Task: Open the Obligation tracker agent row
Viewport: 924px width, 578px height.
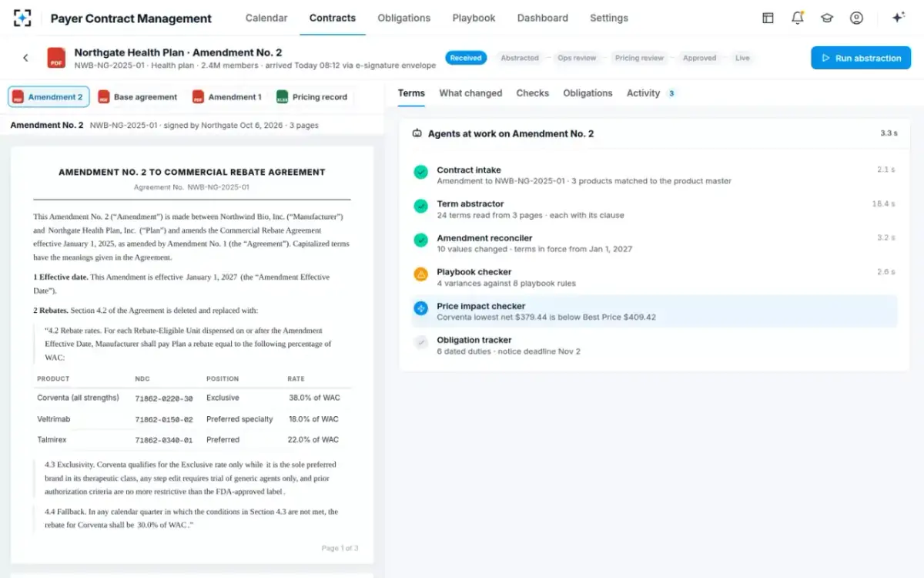Action: 654,345
